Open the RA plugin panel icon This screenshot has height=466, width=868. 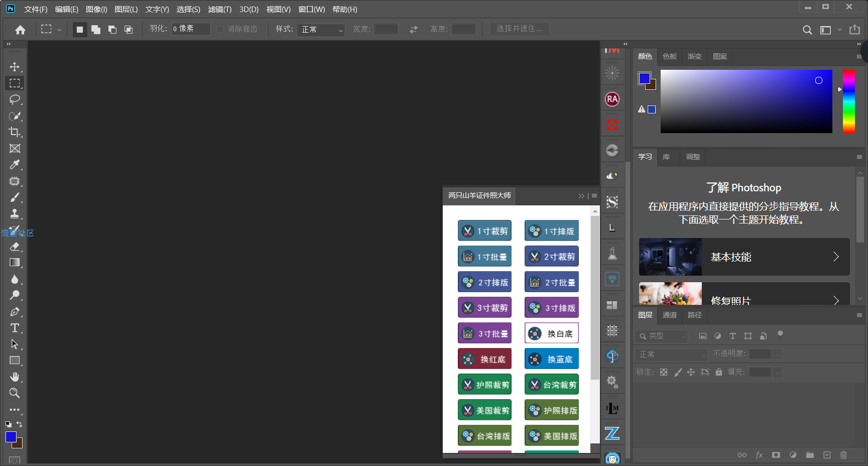coord(612,99)
